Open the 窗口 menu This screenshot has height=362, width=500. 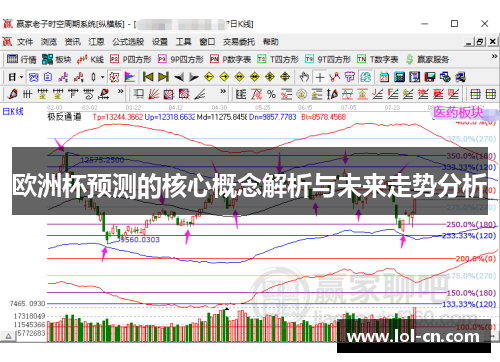pyautogui.click(x=207, y=42)
